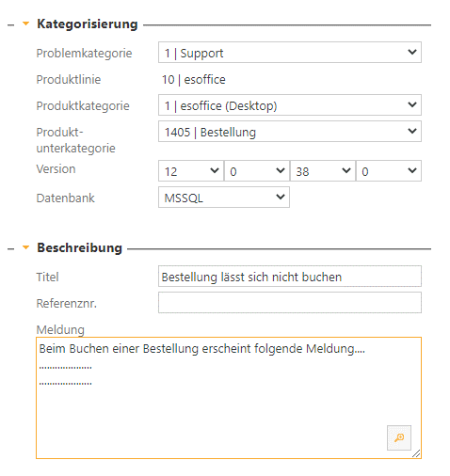Screen dimensions: 450x476
Task: Open the Version dropdown showing 38
Action: [x=323, y=171]
